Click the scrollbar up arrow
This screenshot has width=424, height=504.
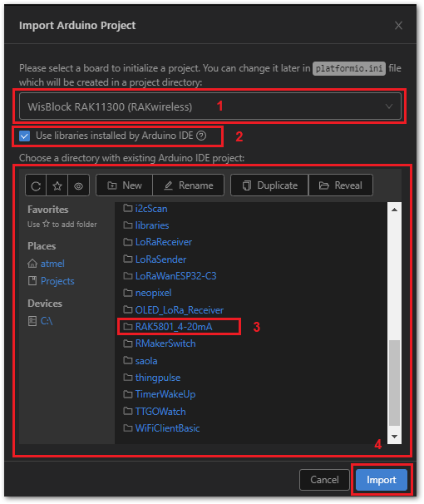pyautogui.click(x=394, y=210)
